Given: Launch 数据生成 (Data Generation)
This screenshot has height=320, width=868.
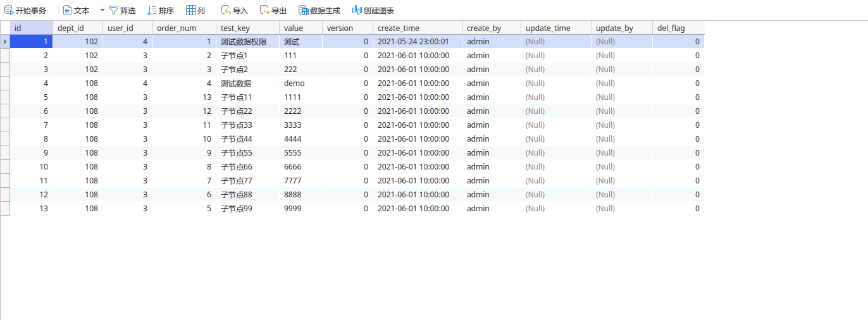Looking at the screenshot, I should pos(304,11).
